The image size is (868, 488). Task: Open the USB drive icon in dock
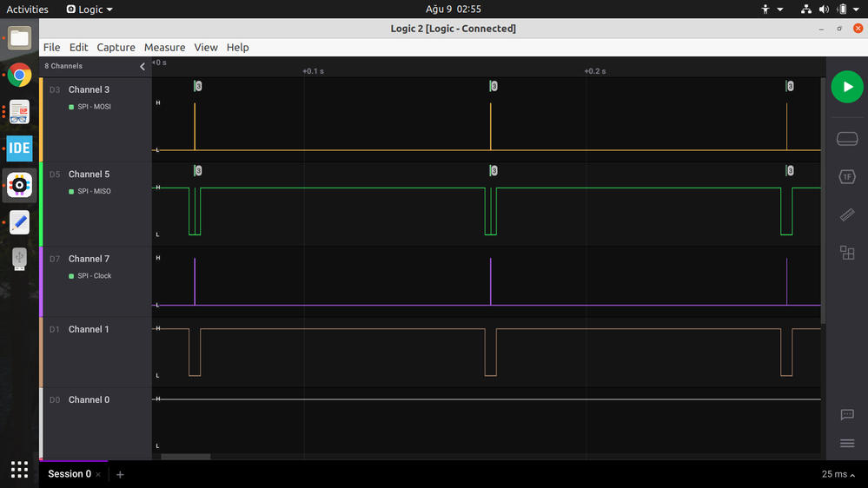[x=19, y=259]
